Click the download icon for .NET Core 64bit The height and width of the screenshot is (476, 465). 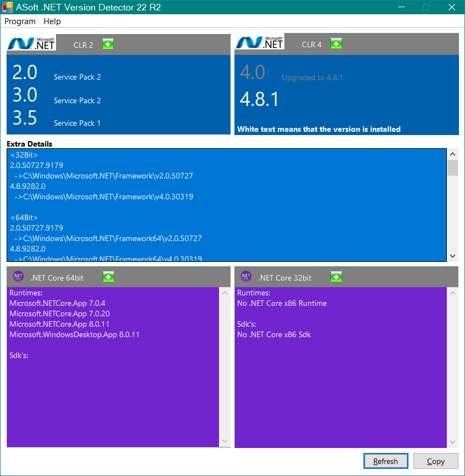[x=109, y=277]
